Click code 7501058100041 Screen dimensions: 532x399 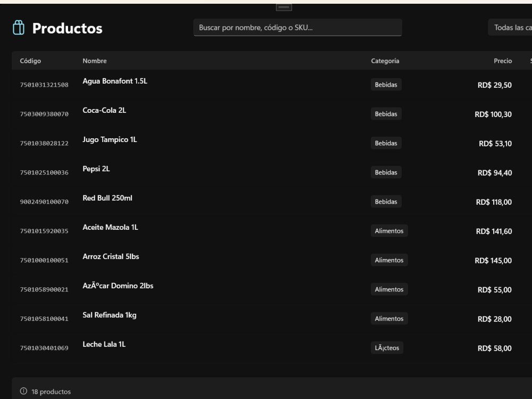tap(44, 319)
